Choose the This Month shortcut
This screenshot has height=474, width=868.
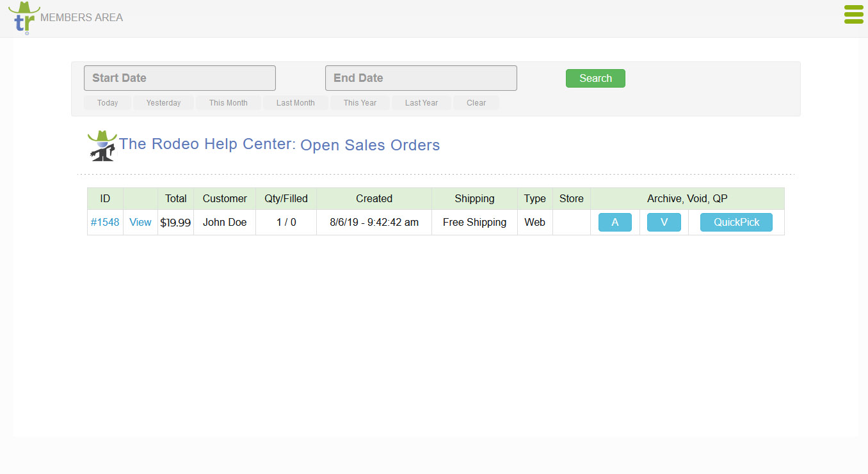229,103
